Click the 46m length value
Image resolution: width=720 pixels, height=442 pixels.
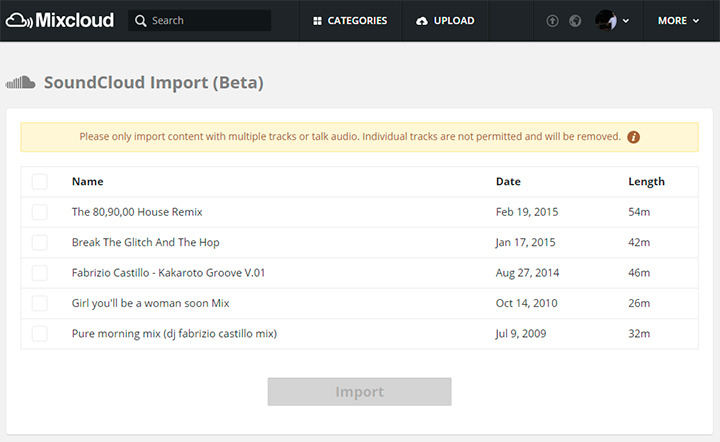pos(639,273)
